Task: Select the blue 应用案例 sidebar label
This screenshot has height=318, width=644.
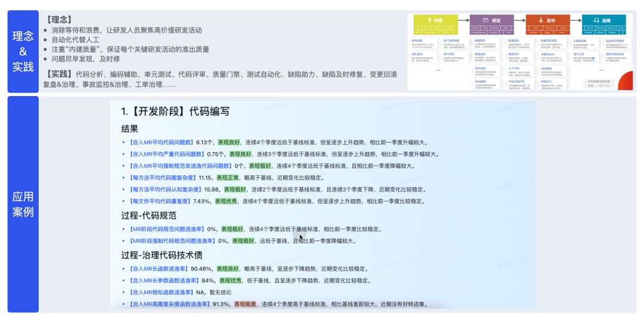Action: pyautogui.click(x=23, y=204)
